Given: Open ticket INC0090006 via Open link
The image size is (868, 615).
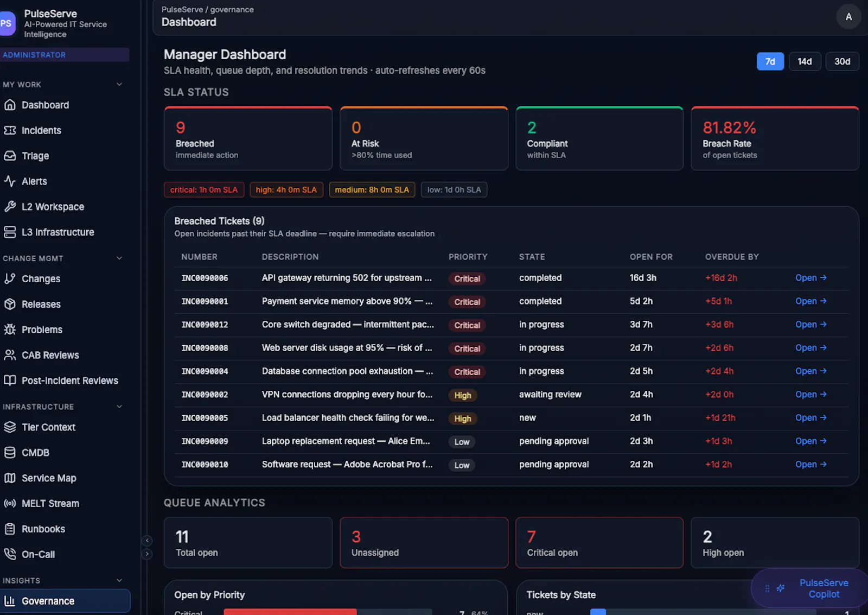Looking at the screenshot, I should pos(810,278).
